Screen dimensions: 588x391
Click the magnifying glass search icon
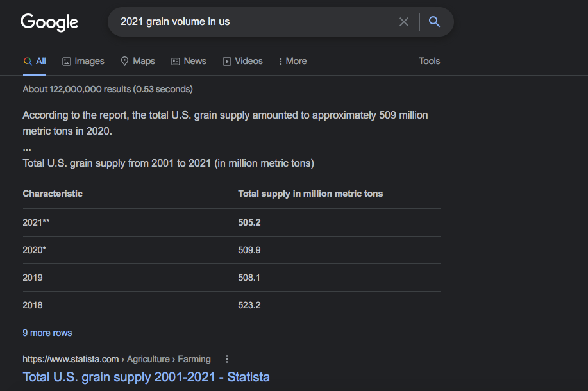coord(434,22)
